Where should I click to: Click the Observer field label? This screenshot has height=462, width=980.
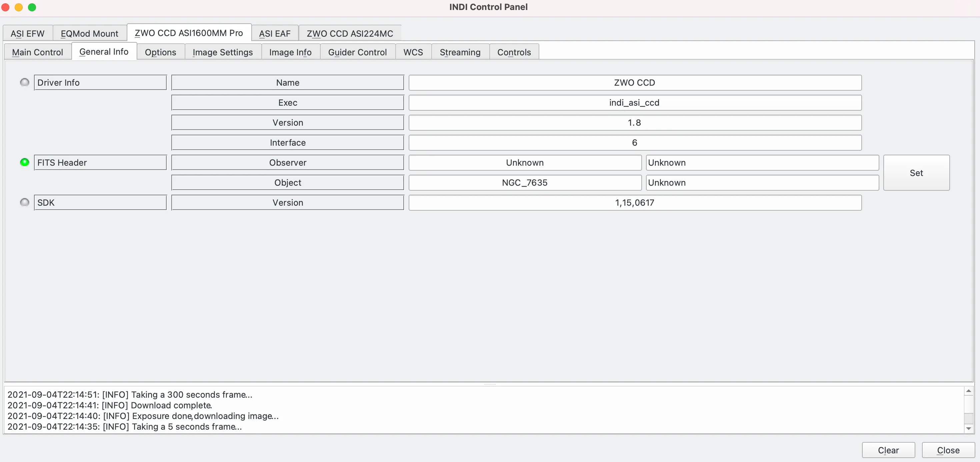point(288,162)
